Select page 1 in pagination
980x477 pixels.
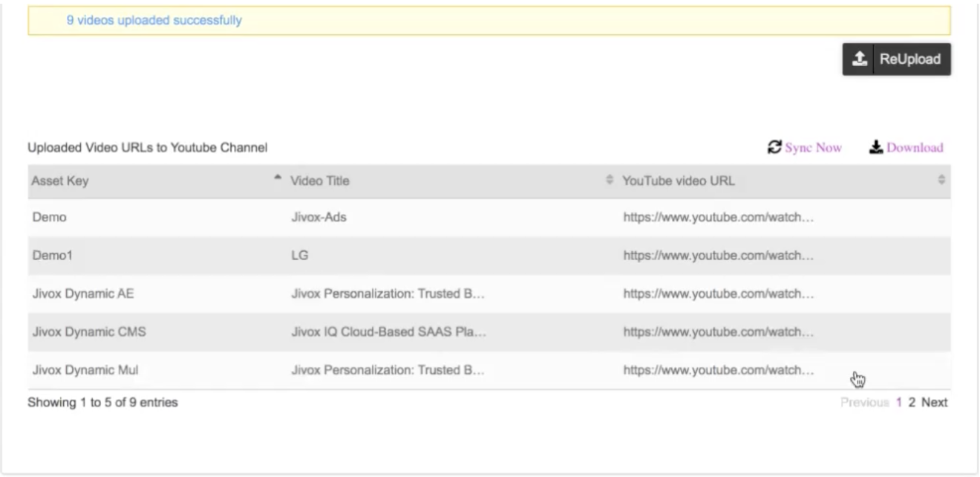[x=898, y=403]
